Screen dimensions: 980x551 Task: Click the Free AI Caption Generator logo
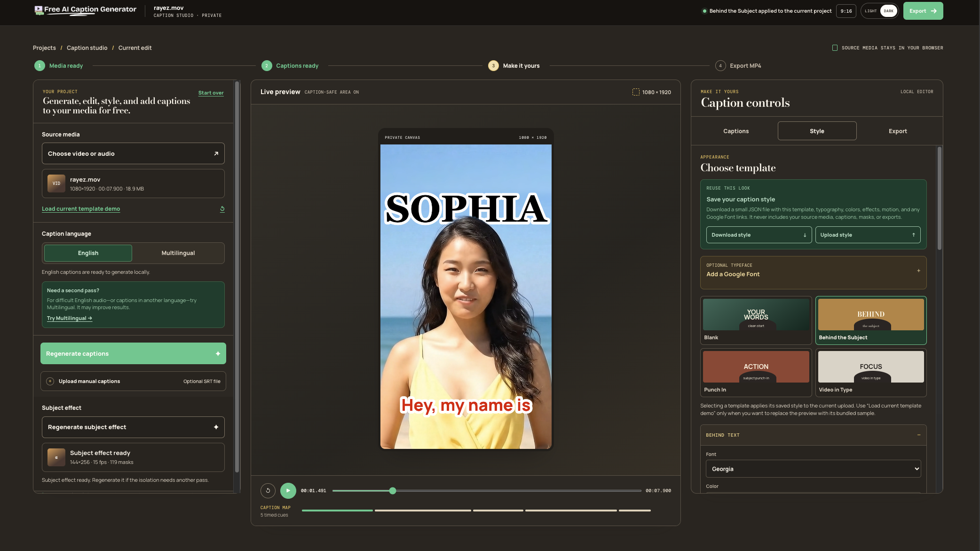tap(85, 10)
